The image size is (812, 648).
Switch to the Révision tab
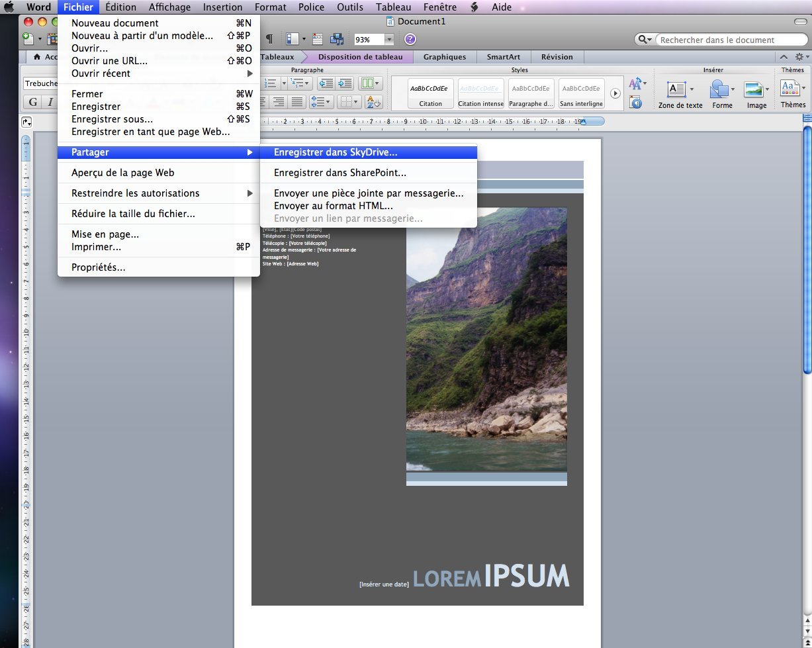557,57
